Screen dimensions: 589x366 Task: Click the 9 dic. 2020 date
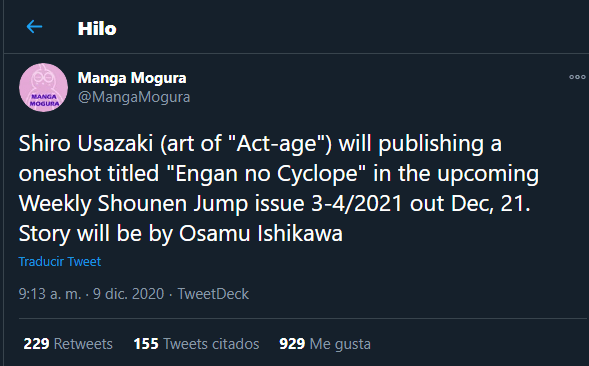pos(128,294)
